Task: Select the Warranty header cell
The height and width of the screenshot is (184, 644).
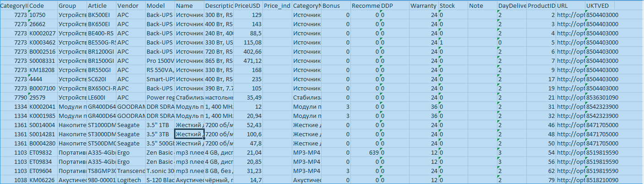Action: (x=424, y=6)
